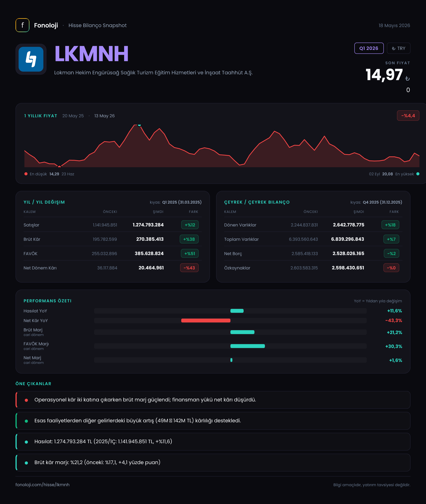Click the Satışlar current value 1.274.793.284
426x504 pixels.
[x=148, y=225]
